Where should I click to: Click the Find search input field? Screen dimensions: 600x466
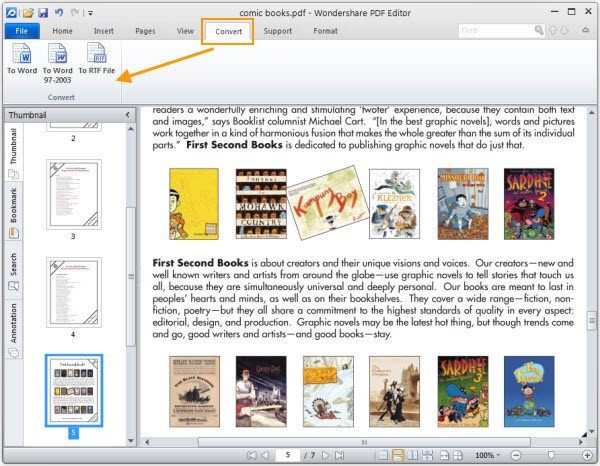coord(495,31)
